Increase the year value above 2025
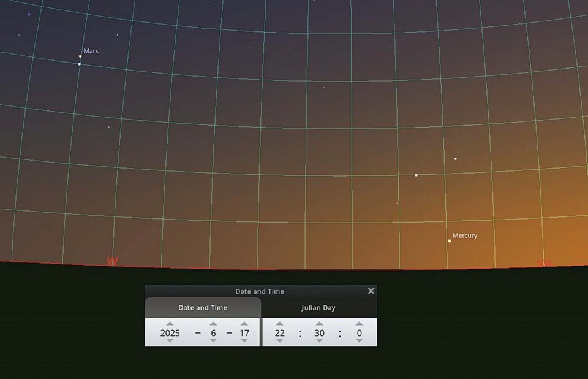Image resolution: width=588 pixels, height=379 pixels. coord(170,323)
